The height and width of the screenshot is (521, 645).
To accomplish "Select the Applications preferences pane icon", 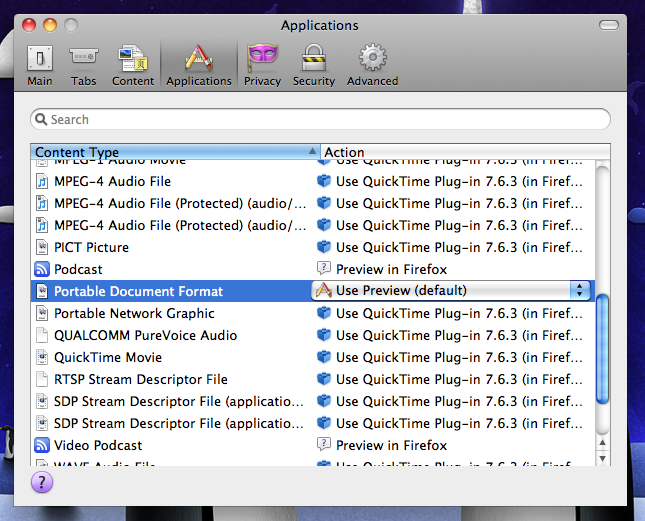I will click(199, 66).
